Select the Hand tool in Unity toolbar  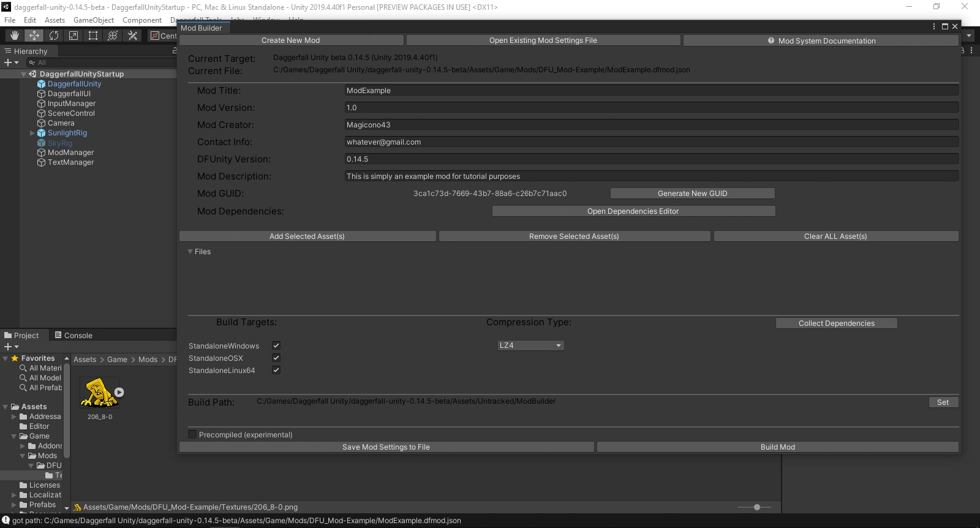tap(15, 36)
